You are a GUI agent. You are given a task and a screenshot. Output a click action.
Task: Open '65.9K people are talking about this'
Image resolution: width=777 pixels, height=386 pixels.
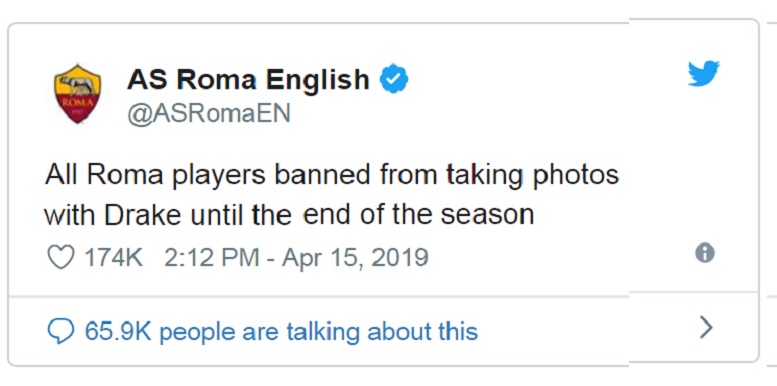tap(281, 331)
